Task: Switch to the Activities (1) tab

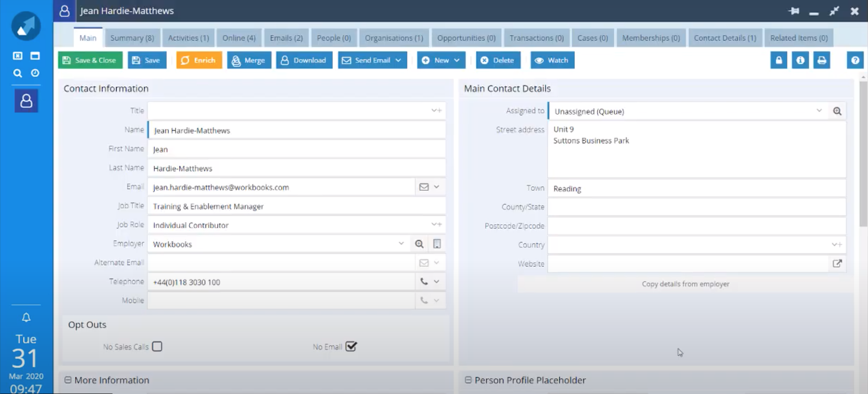Action: 188,38
